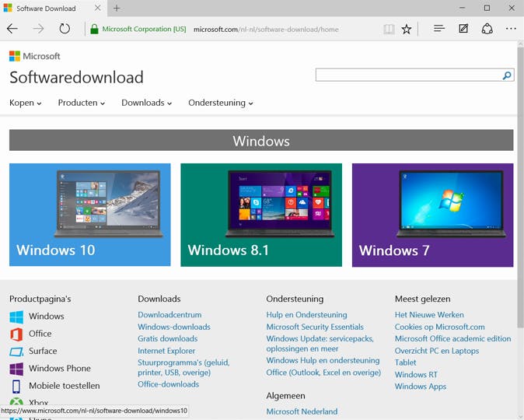
Task: Reload the page with the refresh icon
Action: tap(65, 29)
